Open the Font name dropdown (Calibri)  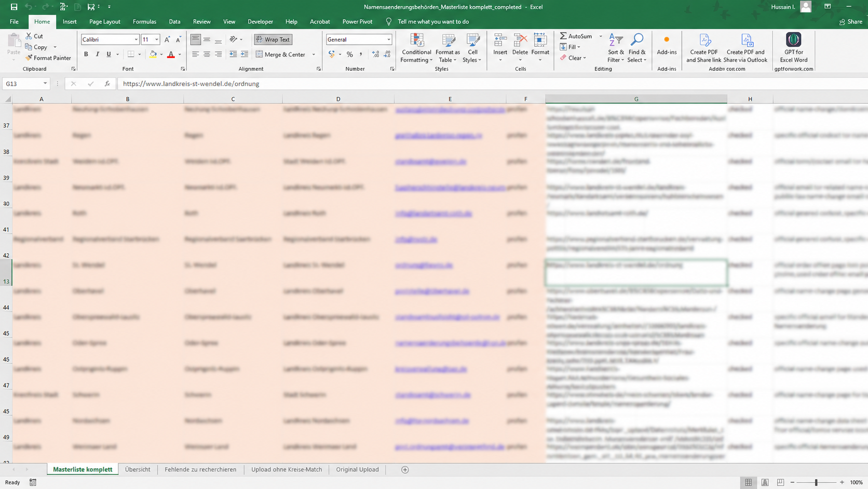click(136, 39)
